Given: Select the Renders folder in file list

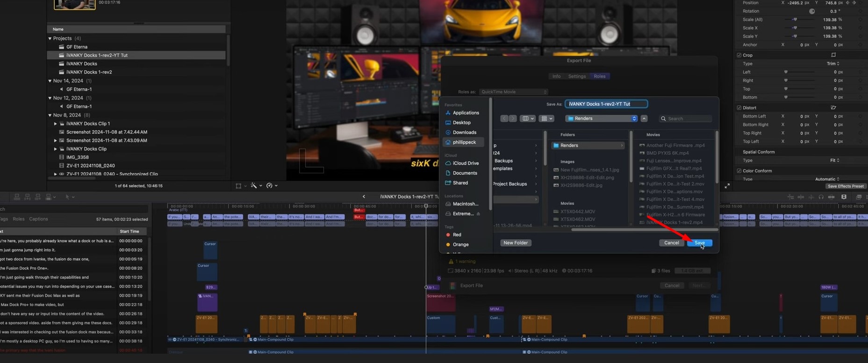Looking at the screenshot, I should point(588,145).
